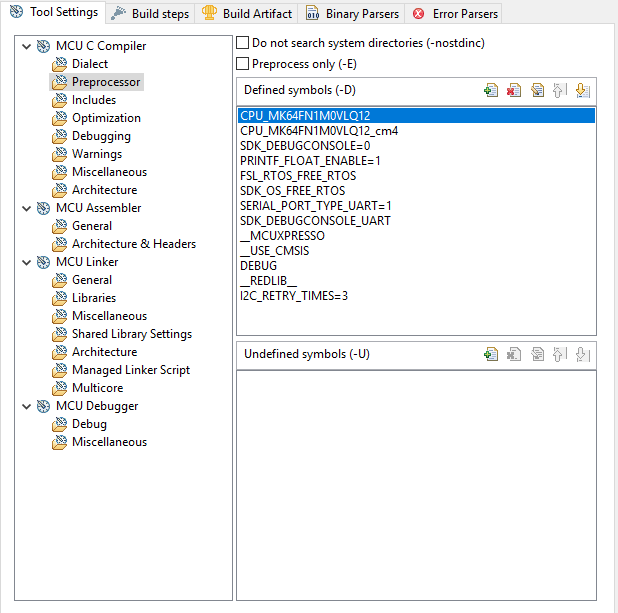Open Miscellaneous under MCU C Compiler

109,172
